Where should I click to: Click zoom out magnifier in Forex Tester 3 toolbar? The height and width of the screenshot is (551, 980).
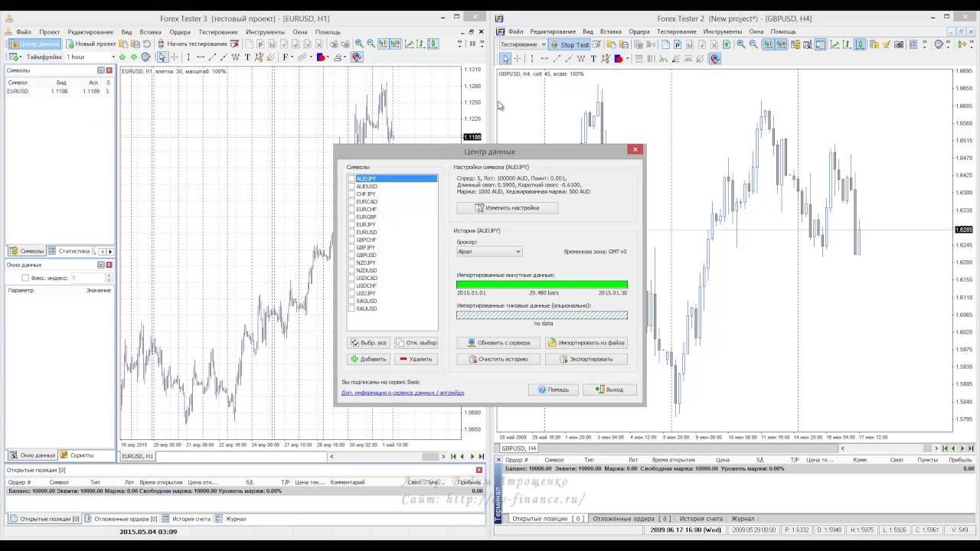click(371, 44)
